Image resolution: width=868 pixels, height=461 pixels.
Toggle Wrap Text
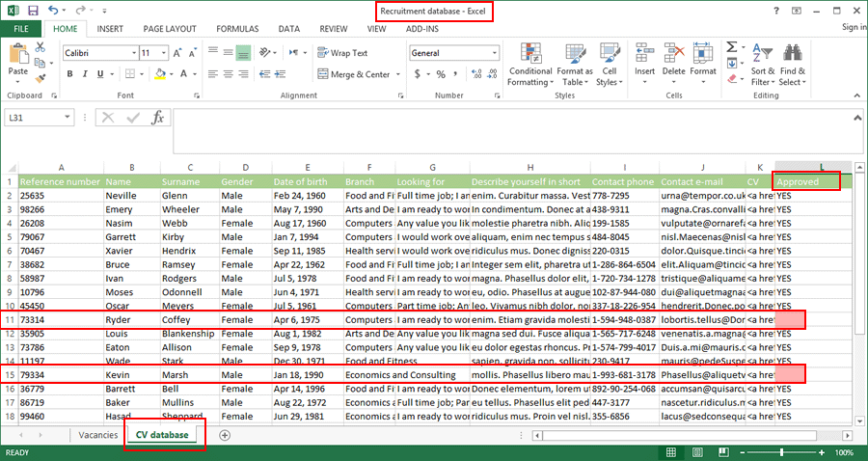coord(342,53)
